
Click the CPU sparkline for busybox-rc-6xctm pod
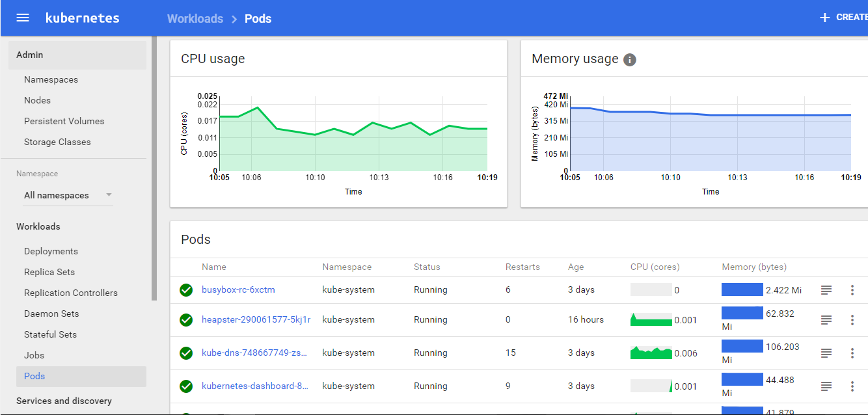(x=651, y=289)
